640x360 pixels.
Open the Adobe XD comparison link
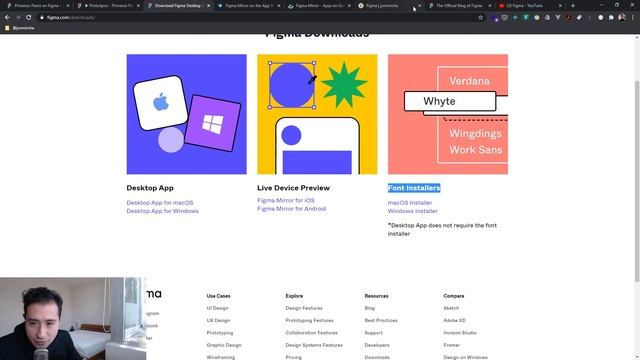(455, 320)
